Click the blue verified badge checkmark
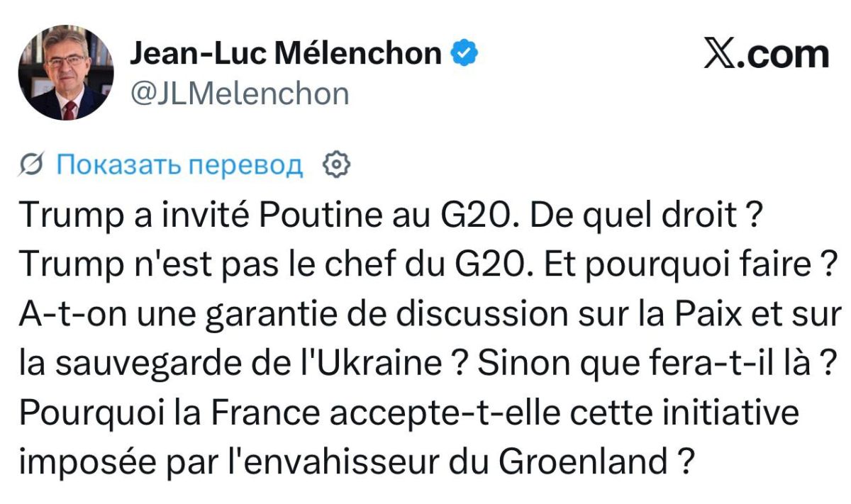Screen dimensions: 851x504 coord(462,53)
